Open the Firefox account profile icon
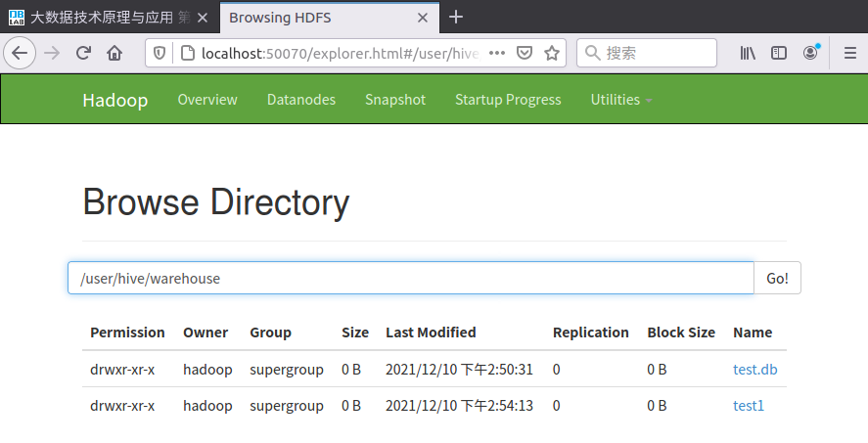Image resolution: width=868 pixels, height=443 pixels. [x=810, y=53]
